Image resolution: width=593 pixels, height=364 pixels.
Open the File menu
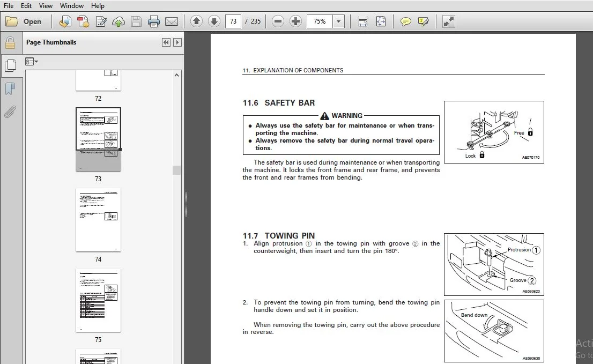pos(9,6)
